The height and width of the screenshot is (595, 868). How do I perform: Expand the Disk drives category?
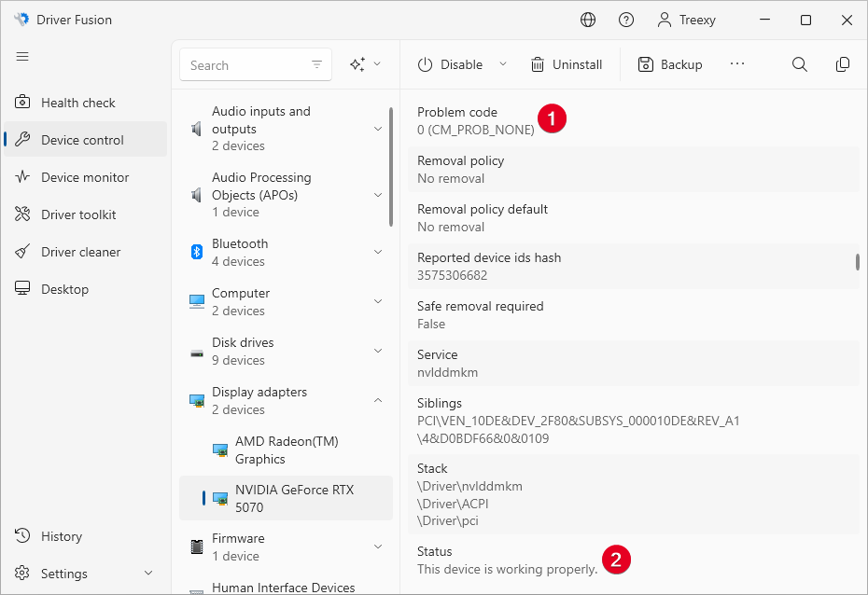click(378, 351)
